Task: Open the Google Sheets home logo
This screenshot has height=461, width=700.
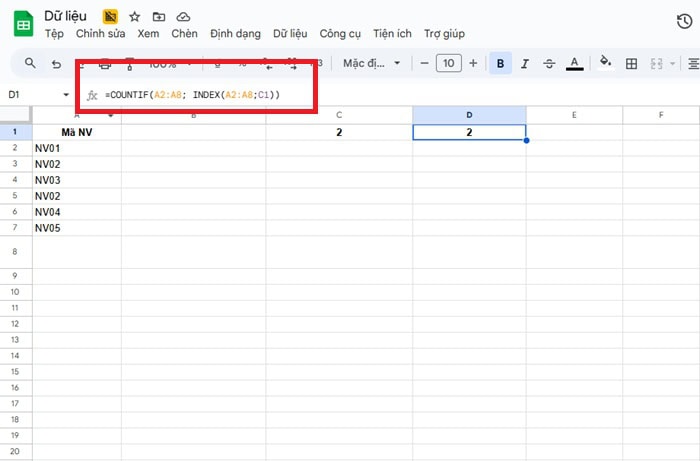Action: [x=23, y=24]
